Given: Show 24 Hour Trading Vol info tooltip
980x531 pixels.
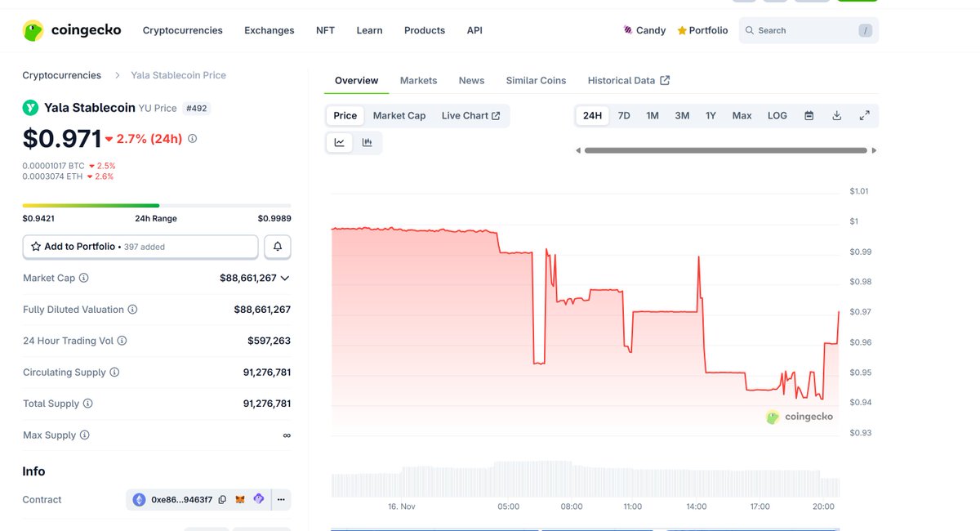Looking at the screenshot, I should [122, 341].
